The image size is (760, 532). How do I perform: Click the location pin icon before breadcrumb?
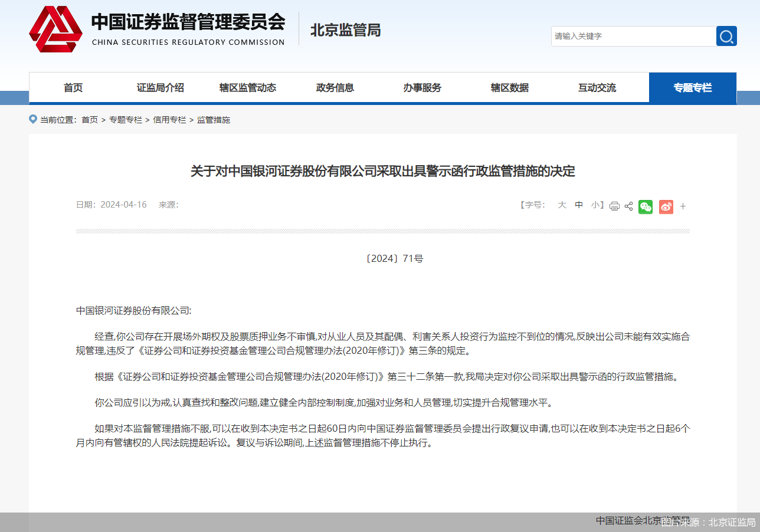coord(32,119)
